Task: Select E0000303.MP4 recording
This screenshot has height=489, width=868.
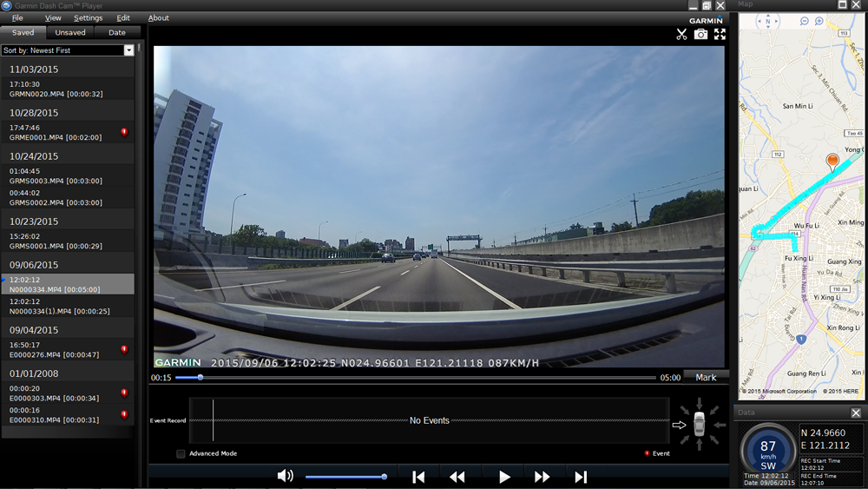Action: tap(68, 393)
